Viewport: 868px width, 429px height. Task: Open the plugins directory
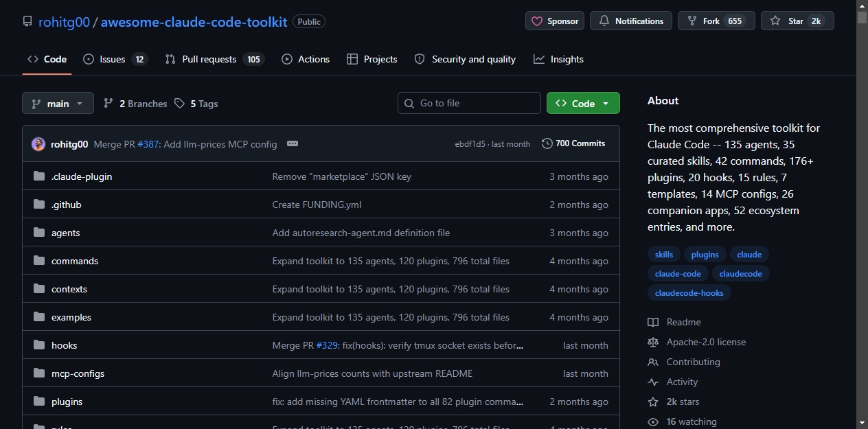[67, 402]
